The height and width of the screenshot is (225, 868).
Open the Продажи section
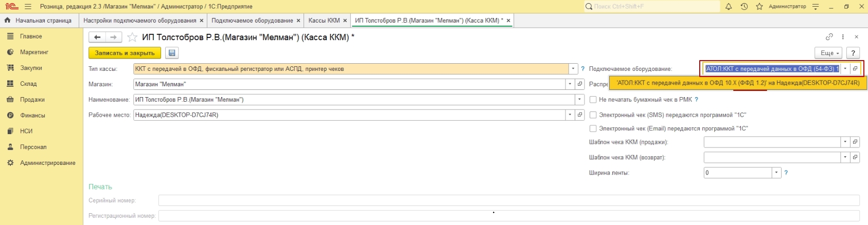click(x=32, y=100)
